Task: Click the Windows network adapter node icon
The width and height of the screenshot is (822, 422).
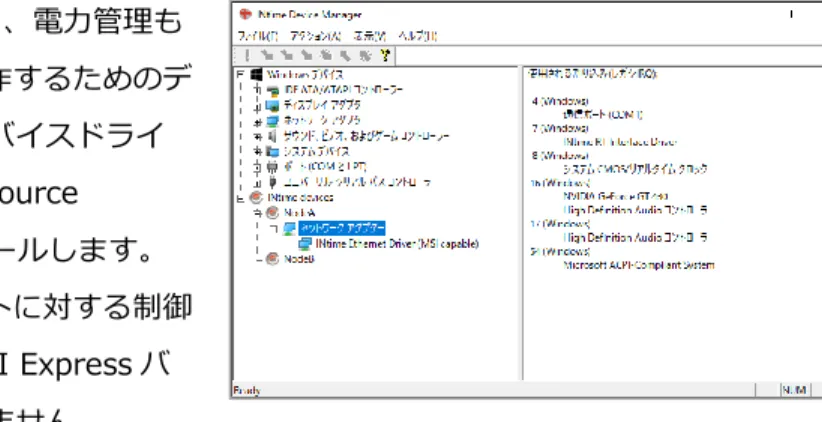Action: [x=272, y=121]
